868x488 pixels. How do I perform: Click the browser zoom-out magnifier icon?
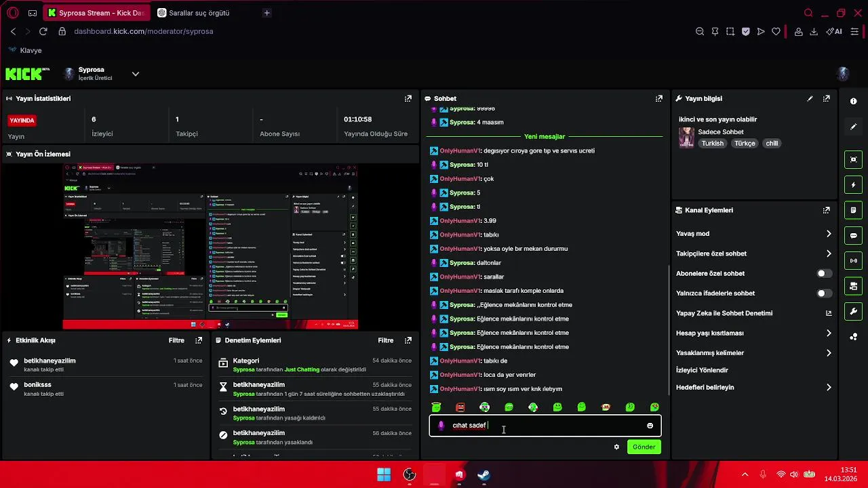[x=700, y=31]
